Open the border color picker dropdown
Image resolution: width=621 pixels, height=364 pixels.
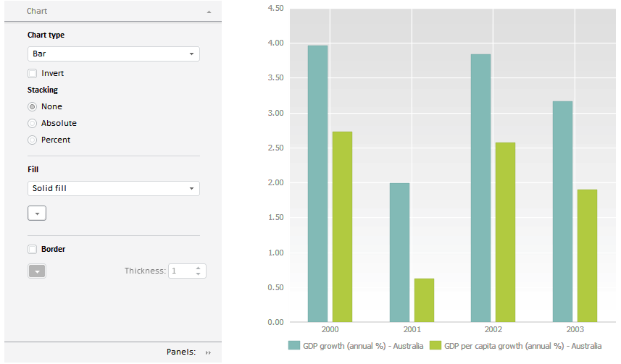(x=37, y=271)
